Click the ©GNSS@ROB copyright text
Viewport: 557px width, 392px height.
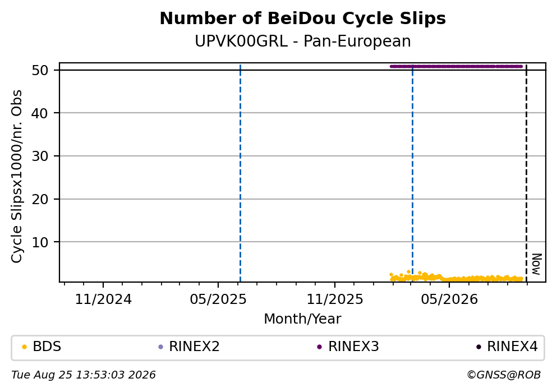(x=504, y=375)
